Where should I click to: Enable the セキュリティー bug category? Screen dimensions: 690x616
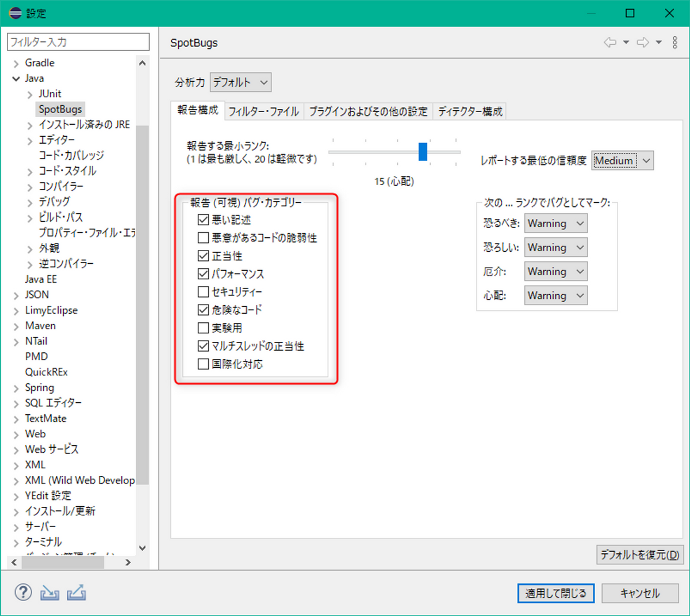203,292
